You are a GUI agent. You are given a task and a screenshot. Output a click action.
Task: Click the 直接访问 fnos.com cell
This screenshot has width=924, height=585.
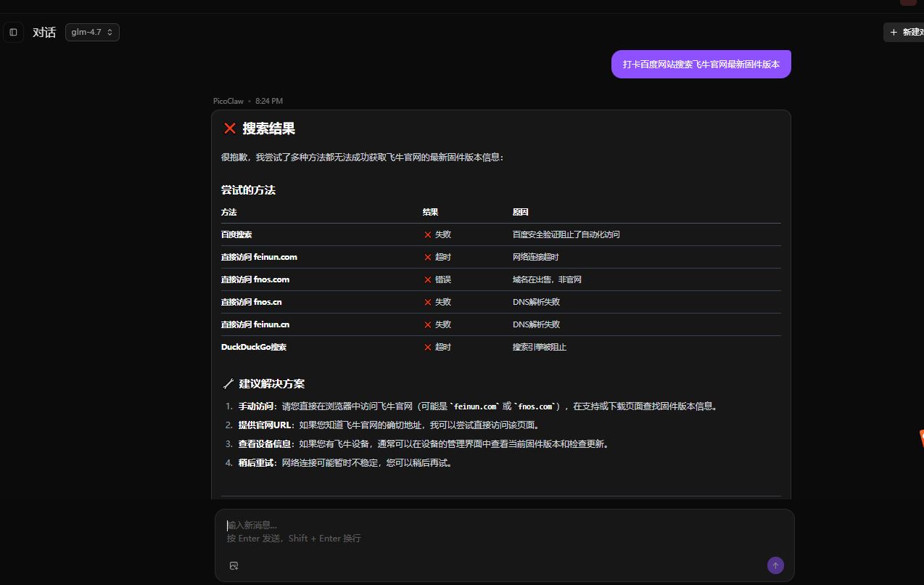pyautogui.click(x=255, y=279)
